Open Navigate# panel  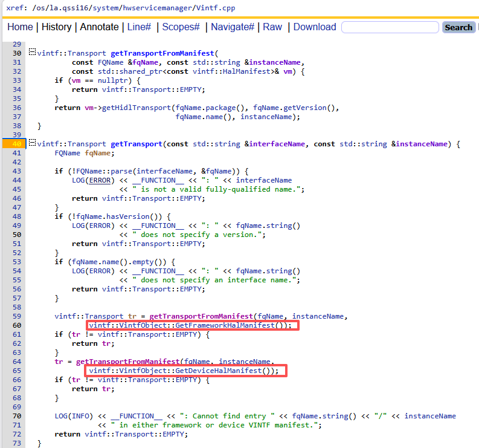(233, 27)
